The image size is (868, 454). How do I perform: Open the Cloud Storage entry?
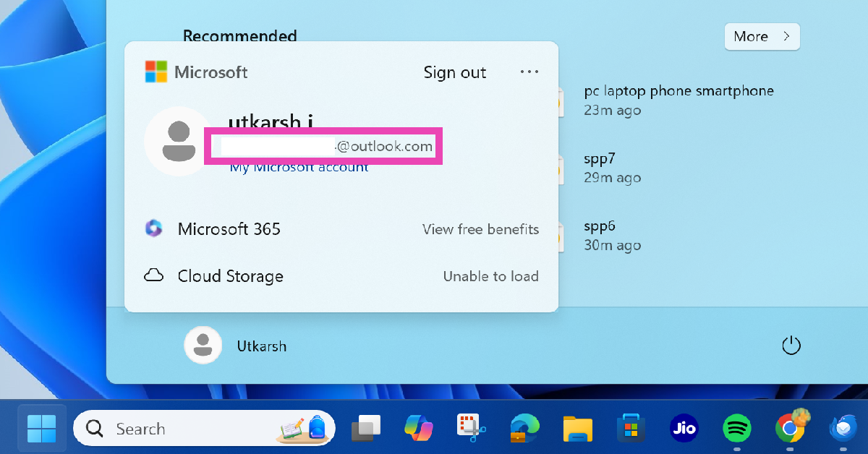pyautogui.click(x=230, y=276)
